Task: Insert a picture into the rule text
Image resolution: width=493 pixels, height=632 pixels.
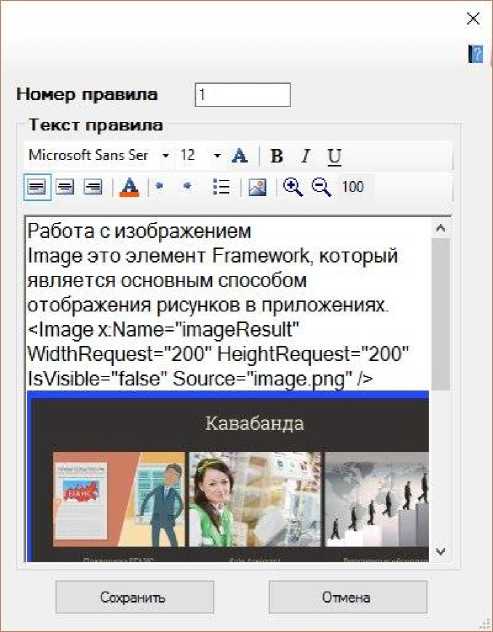Action: pos(258,187)
